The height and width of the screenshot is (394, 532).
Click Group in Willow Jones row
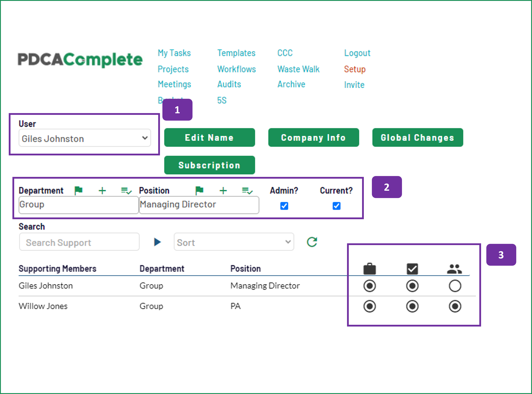(x=151, y=306)
